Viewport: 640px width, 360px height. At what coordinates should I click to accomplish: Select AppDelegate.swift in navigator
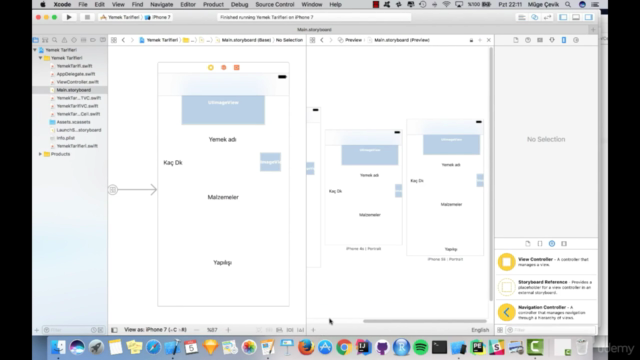(76, 74)
